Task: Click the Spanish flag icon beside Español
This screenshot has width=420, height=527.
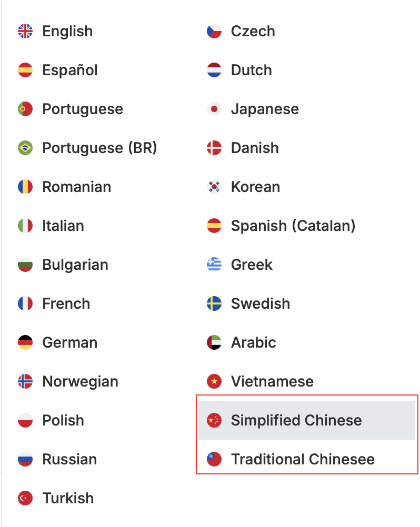Action: [x=25, y=70]
